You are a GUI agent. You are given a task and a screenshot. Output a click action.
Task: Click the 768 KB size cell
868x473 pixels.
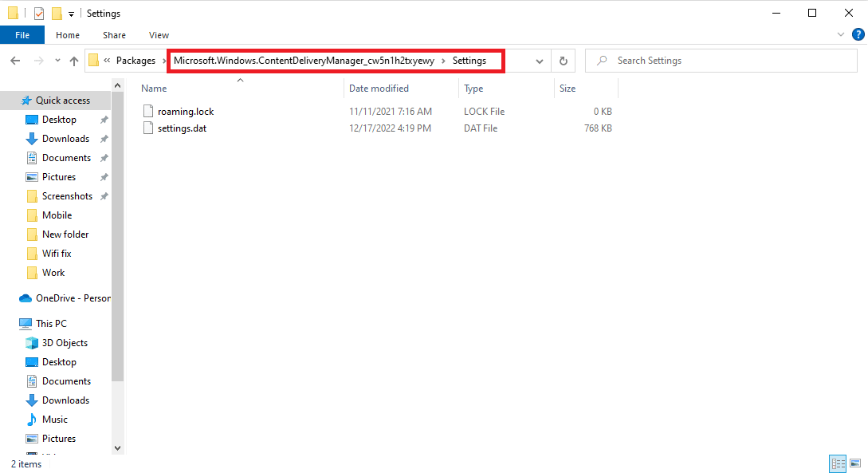point(598,128)
